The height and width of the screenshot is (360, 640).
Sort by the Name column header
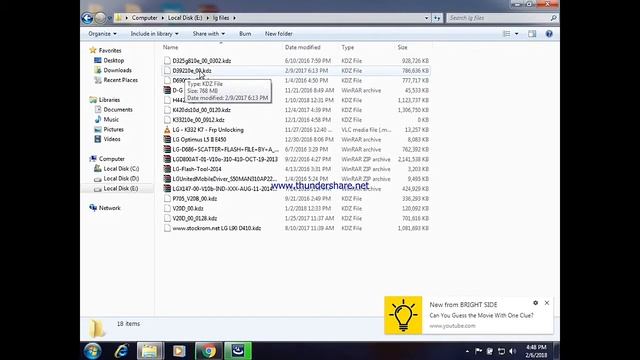(170, 47)
